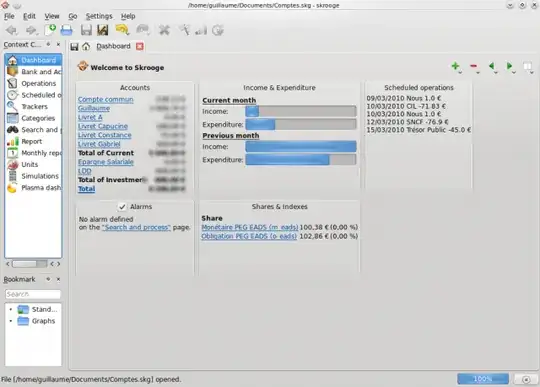Click floppy icon left of Dashboard tab
The image size is (540, 387).
coord(74,46)
